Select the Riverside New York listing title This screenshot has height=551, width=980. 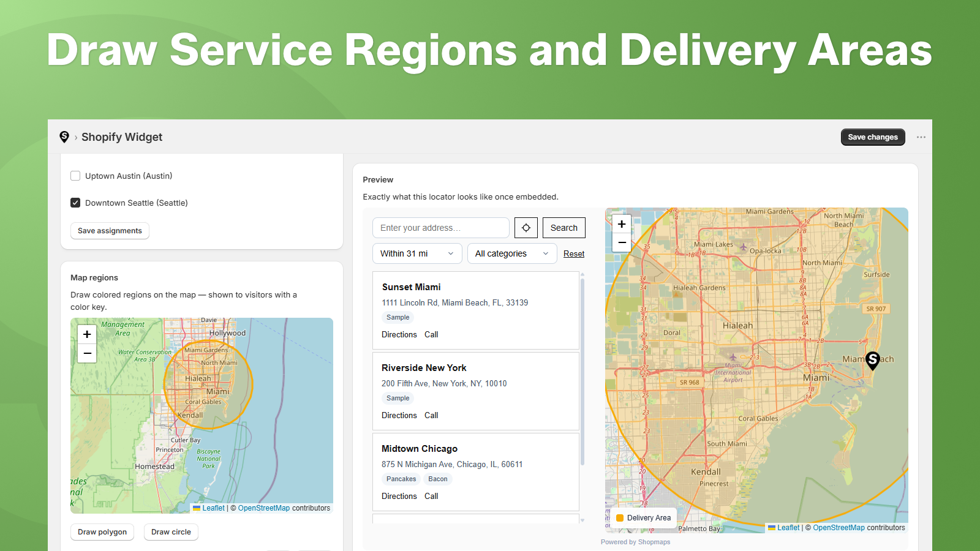[x=424, y=368]
